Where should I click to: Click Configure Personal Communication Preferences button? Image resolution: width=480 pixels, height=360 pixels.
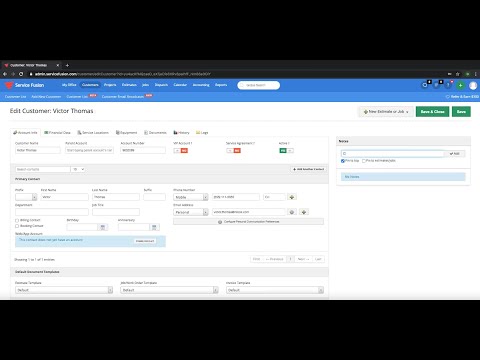tap(248, 222)
